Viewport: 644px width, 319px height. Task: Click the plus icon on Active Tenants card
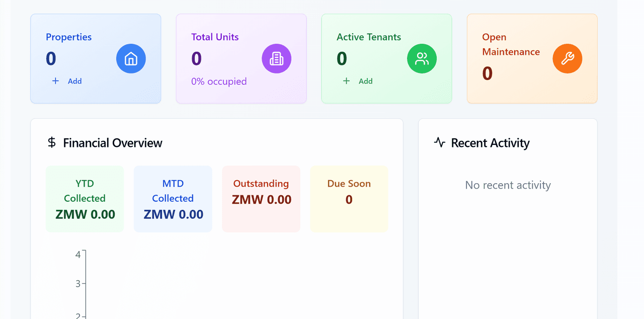point(346,81)
